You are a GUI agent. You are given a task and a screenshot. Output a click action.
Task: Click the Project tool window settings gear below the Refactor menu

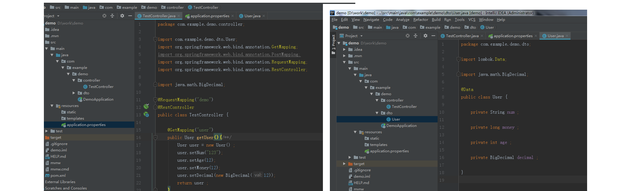point(425,36)
